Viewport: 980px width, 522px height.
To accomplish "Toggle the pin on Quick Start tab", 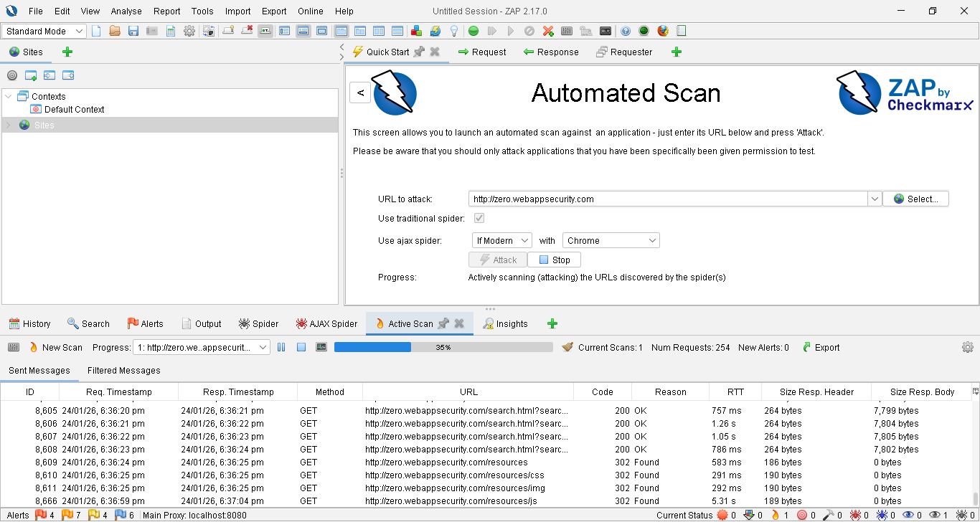I will coord(419,52).
